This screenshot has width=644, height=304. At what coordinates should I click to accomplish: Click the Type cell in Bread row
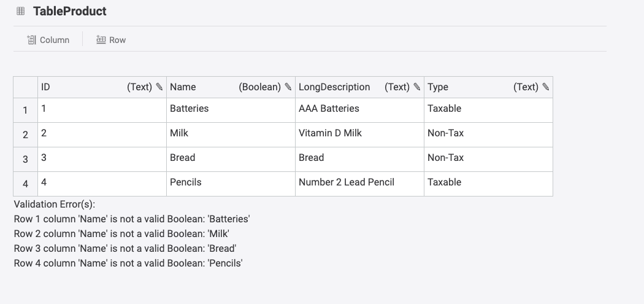488,158
